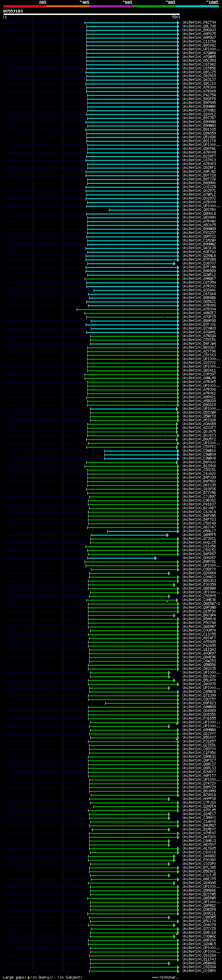Image resolution: width=222 pixels, height=980 pixels.
Task: Select label UniRef100_O64969
Action: pyautogui.click(x=199, y=711)
